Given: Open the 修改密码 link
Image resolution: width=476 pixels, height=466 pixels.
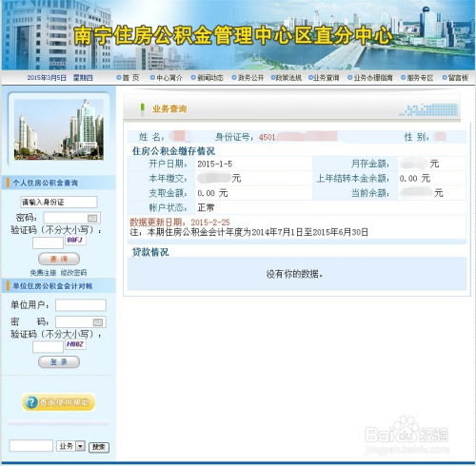Looking at the screenshot, I should click(73, 272).
